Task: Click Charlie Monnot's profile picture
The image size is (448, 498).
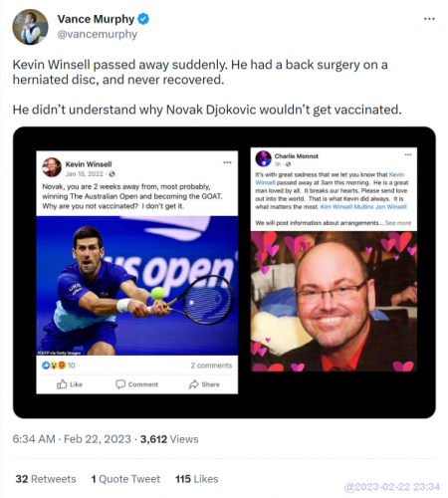Action: pos(264,158)
